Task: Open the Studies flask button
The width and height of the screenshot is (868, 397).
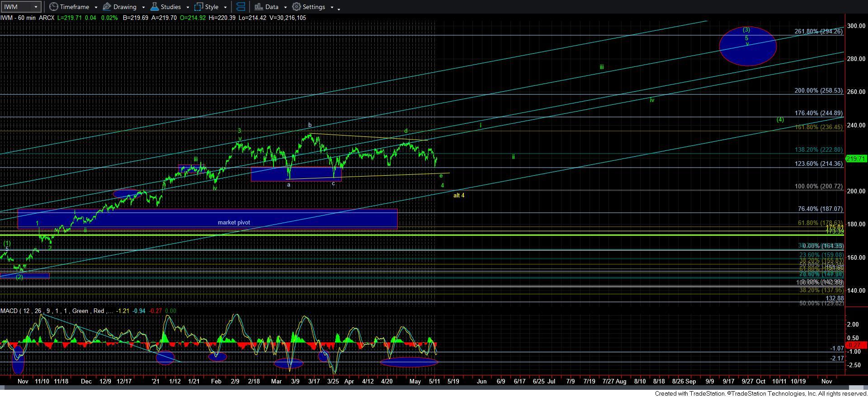Action: (165, 7)
